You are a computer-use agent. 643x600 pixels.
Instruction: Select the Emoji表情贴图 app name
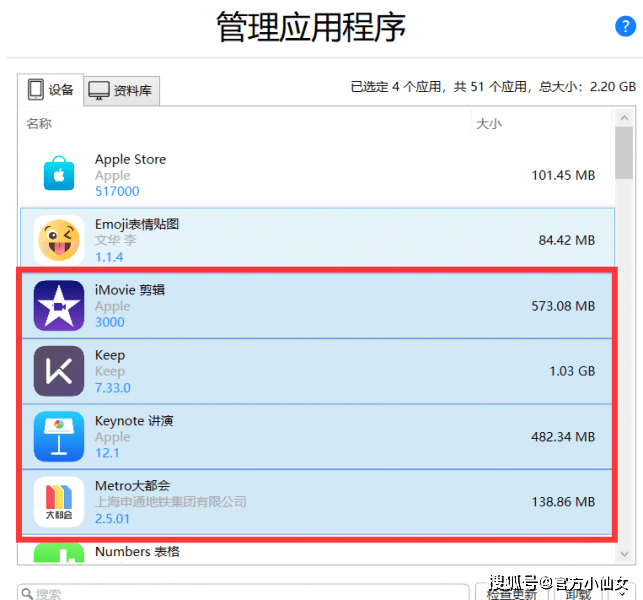coord(137,224)
